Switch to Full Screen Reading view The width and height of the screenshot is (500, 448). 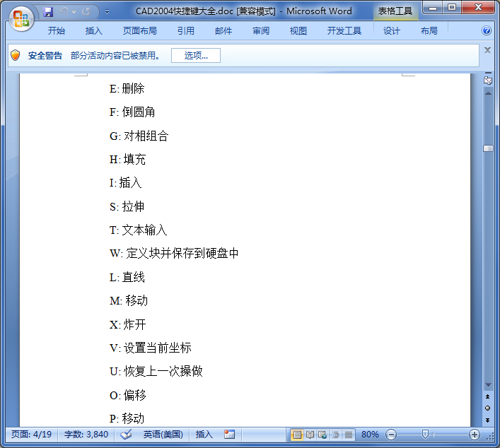click(x=310, y=435)
